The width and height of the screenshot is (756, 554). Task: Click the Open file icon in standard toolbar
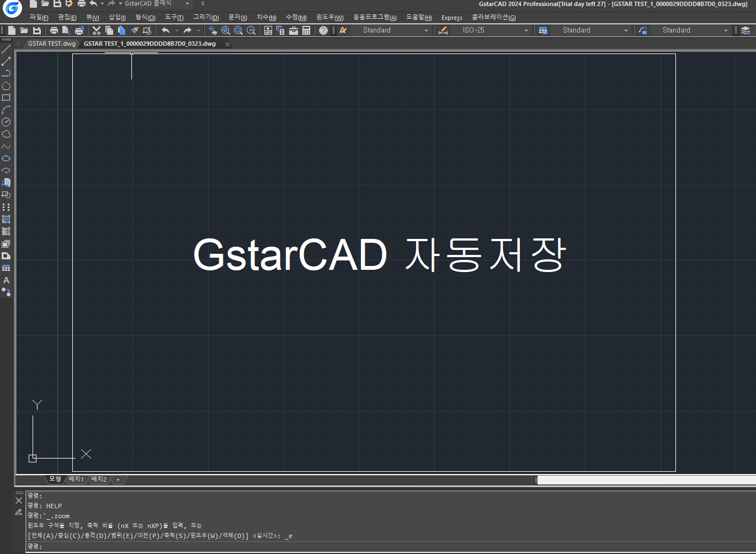click(24, 30)
